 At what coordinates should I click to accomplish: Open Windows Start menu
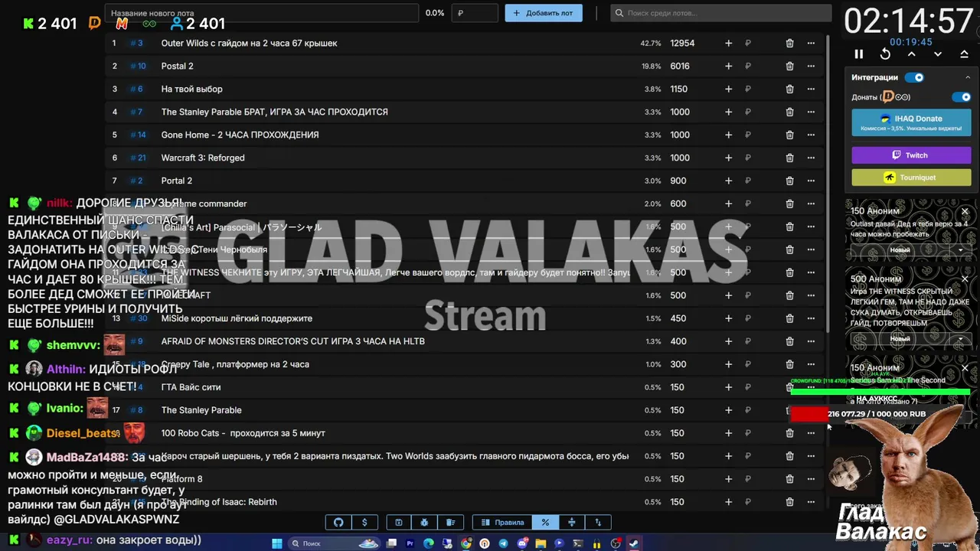tap(277, 543)
